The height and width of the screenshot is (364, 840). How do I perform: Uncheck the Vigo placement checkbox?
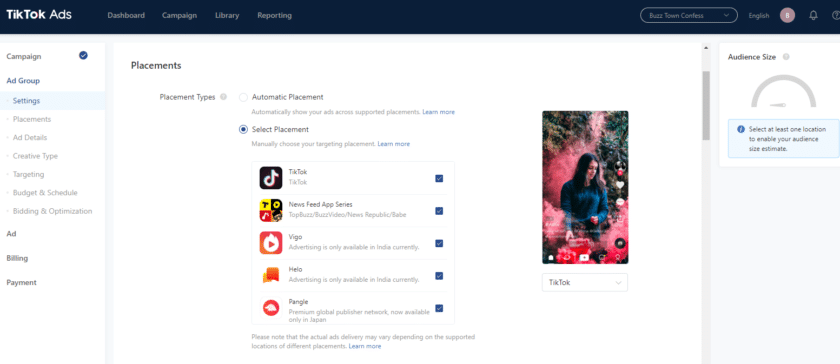439,243
